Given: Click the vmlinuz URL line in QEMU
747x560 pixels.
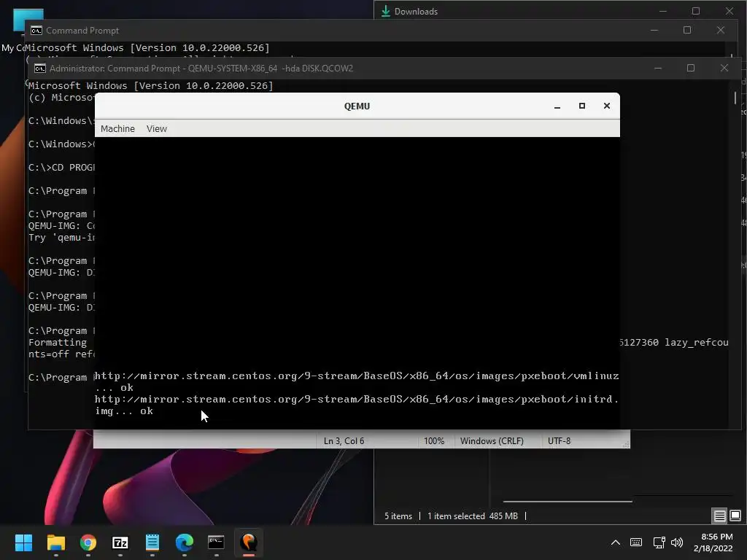Looking at the screenshot, I should [356, 376].
